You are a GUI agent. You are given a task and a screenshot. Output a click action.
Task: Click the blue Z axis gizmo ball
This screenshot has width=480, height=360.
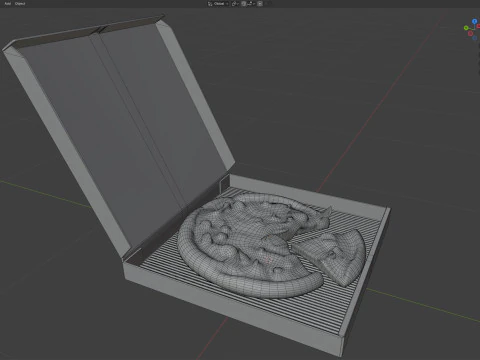coord(475,21)
